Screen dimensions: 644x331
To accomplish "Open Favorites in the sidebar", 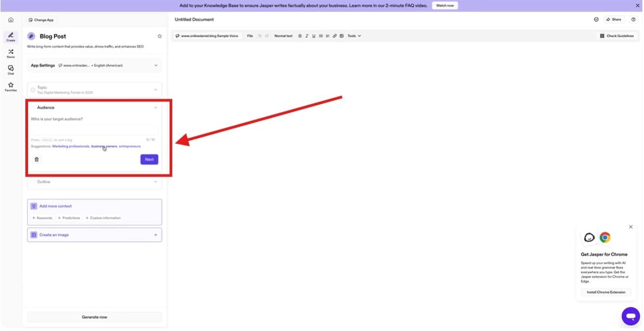I will tap(11, 86).
